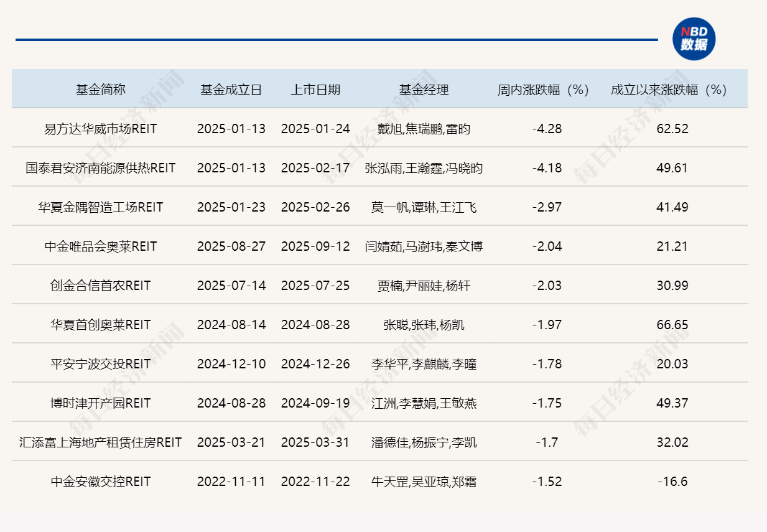Select fund name 中金唯品会奥莱REIT
Screen dimensions: 767x532
click(x=101, y=246)
